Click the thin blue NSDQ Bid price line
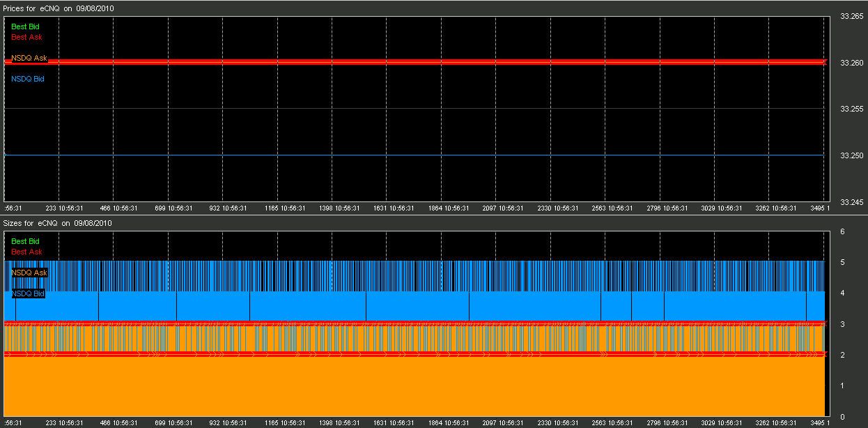This screenshot has height=428, width=868. click(418, 155)
